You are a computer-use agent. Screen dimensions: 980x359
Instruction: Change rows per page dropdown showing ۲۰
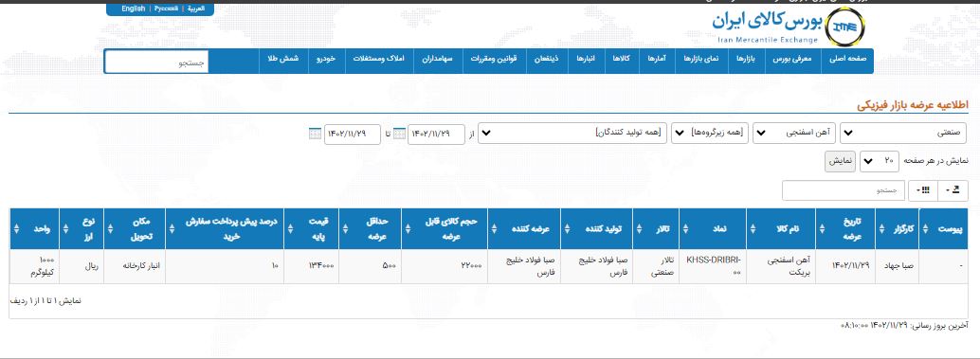880,161
